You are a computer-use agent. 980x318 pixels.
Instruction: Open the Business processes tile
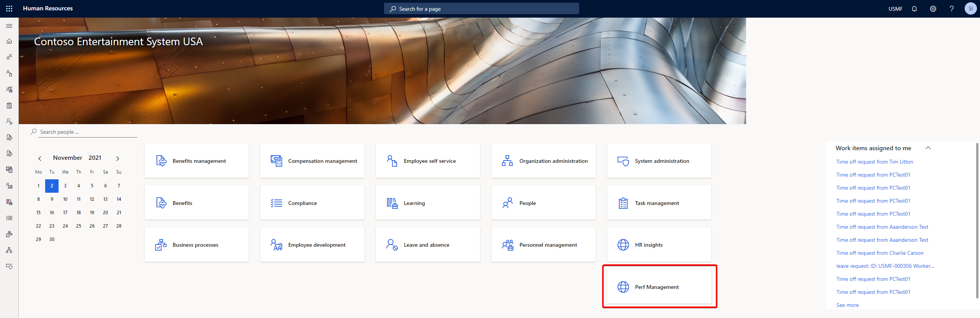pyautogui.click(x=197, y=244)
